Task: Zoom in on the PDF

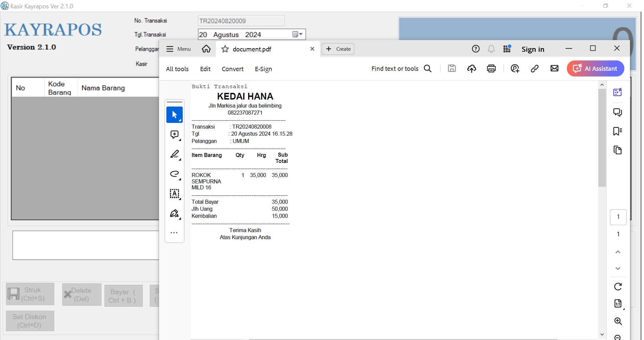Action: [x=618, y=321]
